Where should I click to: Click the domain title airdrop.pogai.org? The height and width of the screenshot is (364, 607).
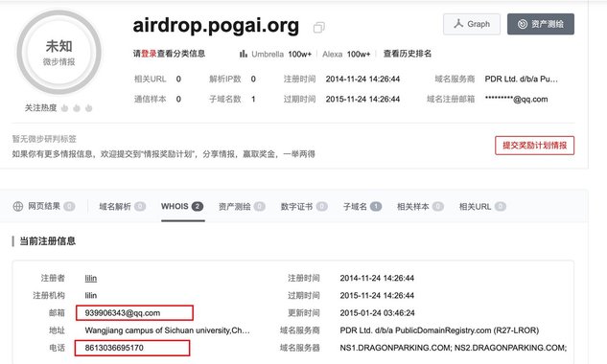click(216, 26)
